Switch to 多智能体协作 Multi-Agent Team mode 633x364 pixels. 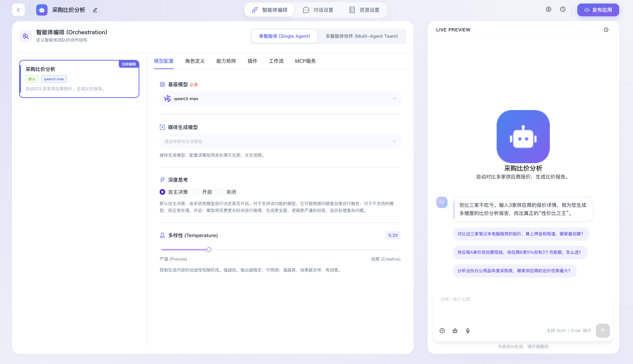coord(362,36)
